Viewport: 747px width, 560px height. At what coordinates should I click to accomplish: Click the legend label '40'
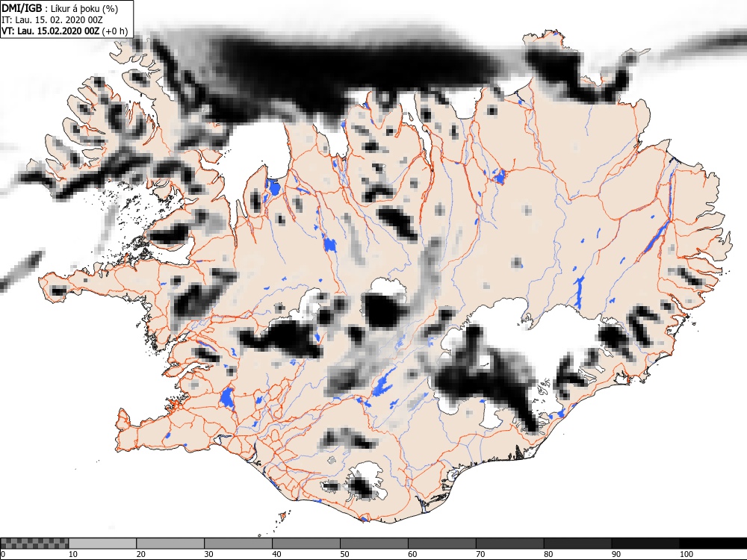point(276,554)
